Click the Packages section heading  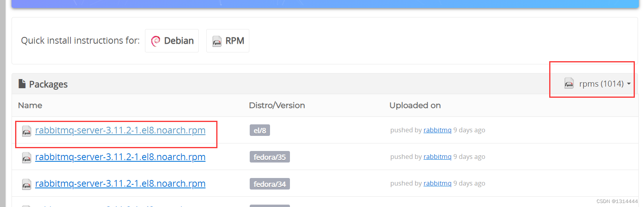pyautogui.click(x=48, y=84)
